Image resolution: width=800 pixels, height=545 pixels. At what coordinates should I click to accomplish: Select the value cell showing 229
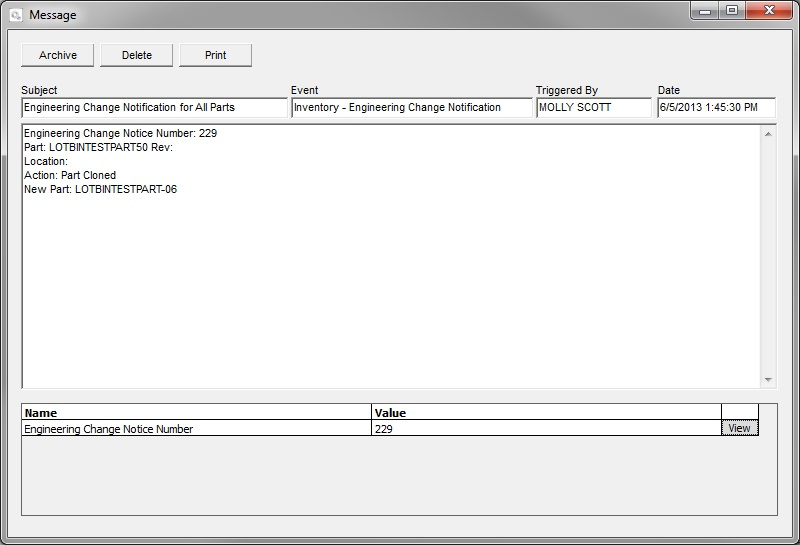coord(546,428)
